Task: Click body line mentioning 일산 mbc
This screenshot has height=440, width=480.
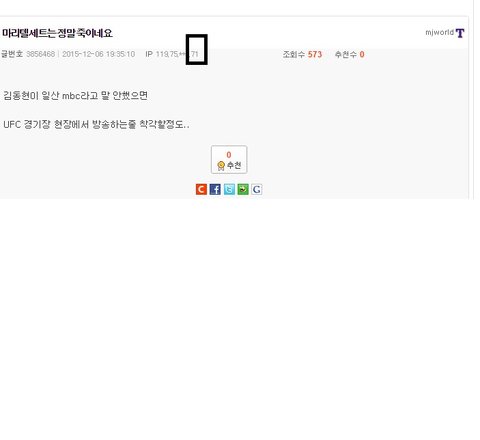Action: click(76, 96)
